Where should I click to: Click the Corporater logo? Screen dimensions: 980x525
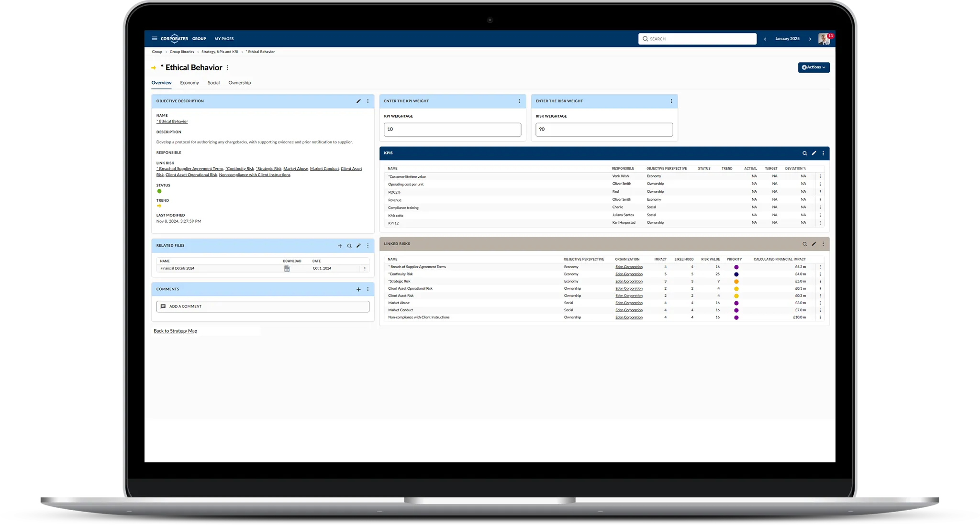pos(174,38)
